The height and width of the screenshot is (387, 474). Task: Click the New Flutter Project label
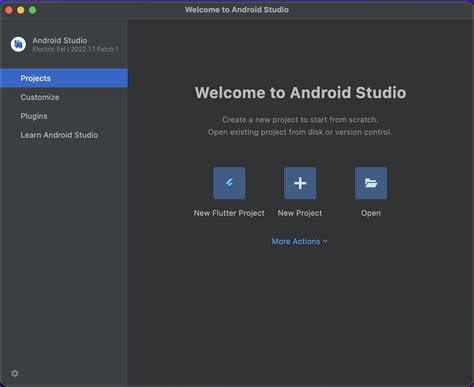229,213
